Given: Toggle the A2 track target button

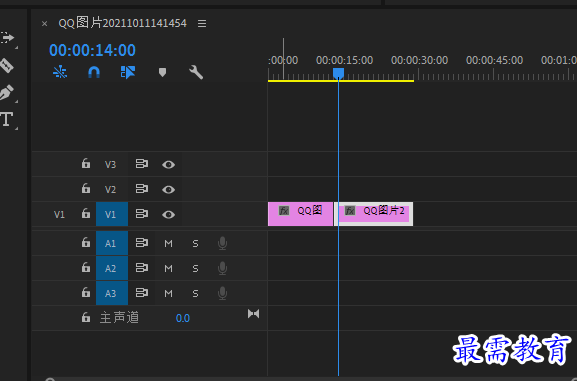Looking at the screenshot, I should [x=112, y=268].
